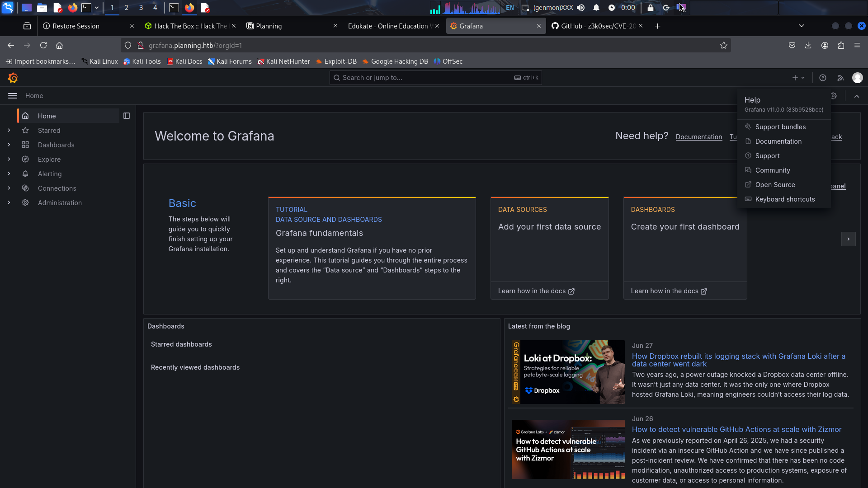Collapse the top kiosk chevron button

point(857,96)
